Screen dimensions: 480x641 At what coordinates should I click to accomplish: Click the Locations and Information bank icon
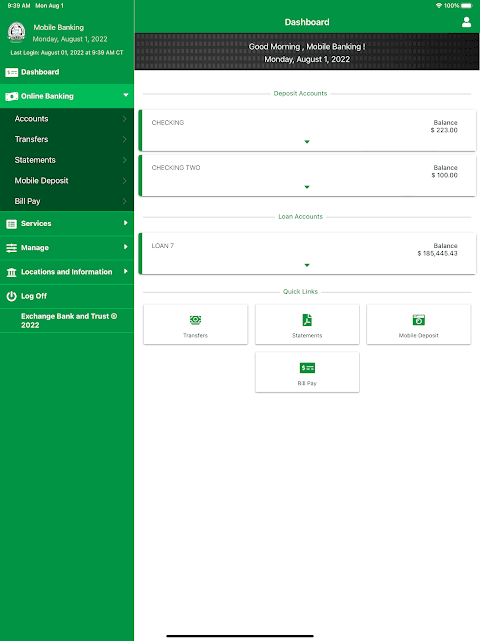(x=11, y=272)
